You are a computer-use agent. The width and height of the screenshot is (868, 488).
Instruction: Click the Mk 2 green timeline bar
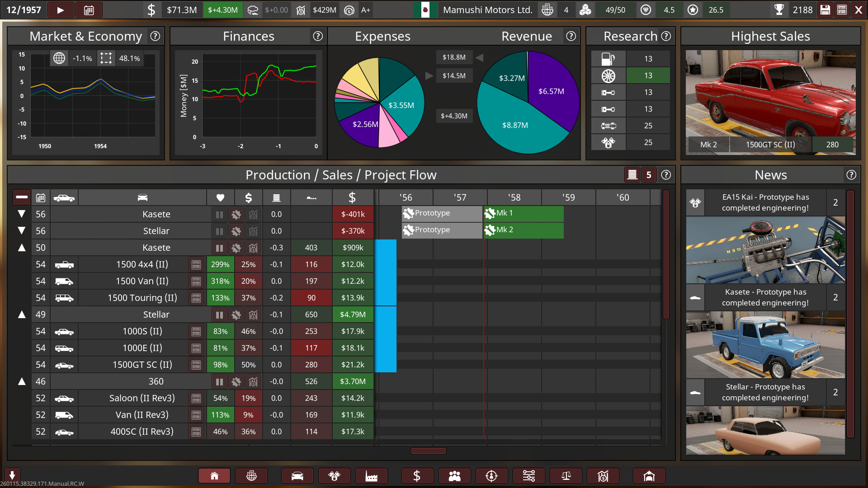pos(524,230)
